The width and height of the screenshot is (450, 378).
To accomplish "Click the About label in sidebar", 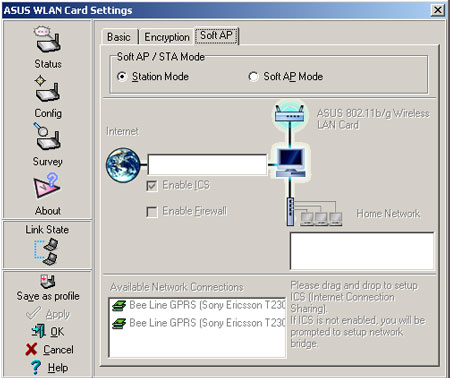I will click(x=48, y=211).
